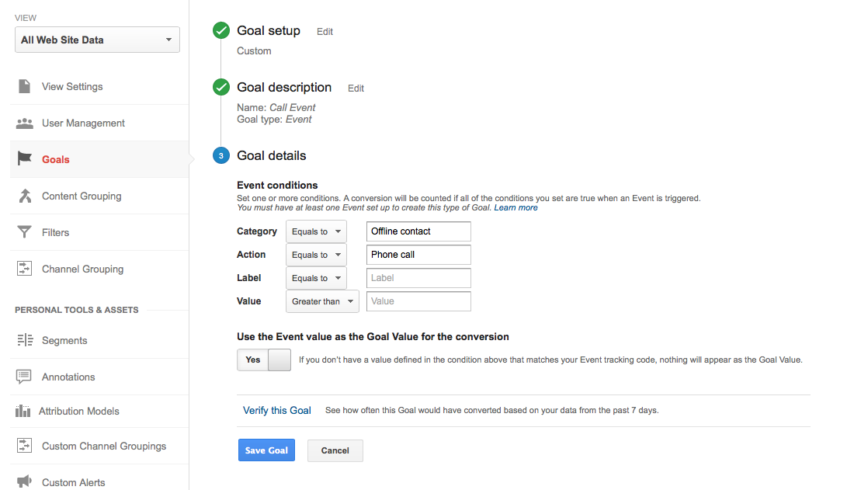Screen dimensions: 868x490
Task: Click the empty Value input field
Action: (x=418, y=301)
